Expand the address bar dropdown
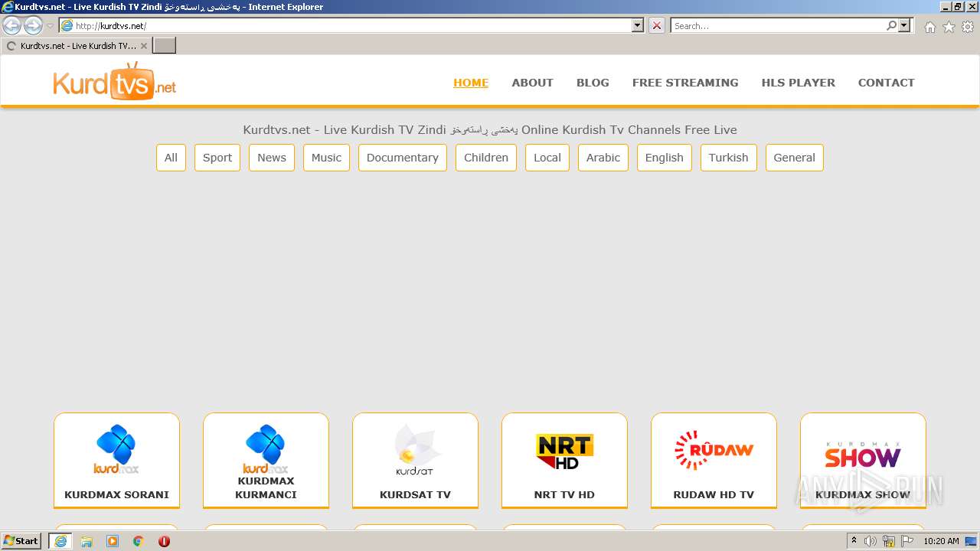This screenshot has width=980, height=551. point(638,25)
